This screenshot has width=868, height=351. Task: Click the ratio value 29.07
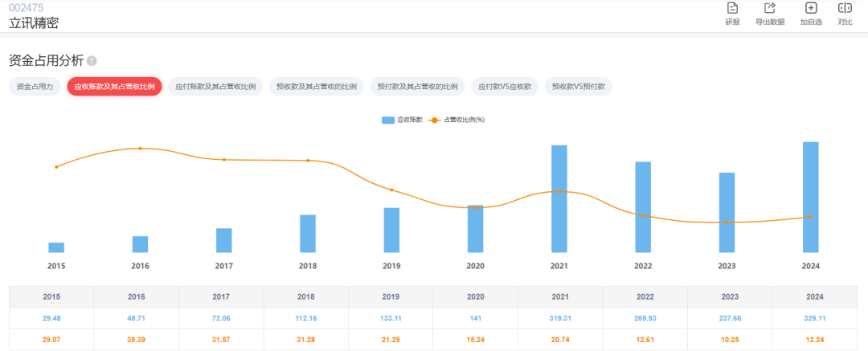tap(51, 340)
